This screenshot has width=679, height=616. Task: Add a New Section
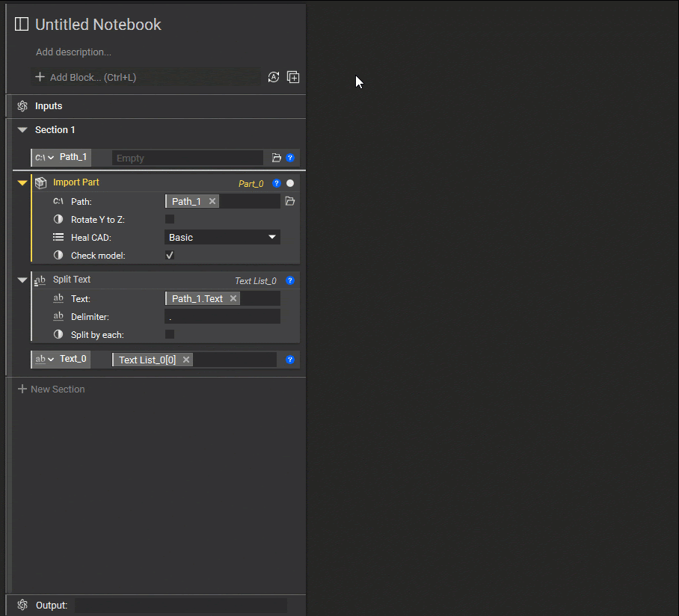coord(51,389)
